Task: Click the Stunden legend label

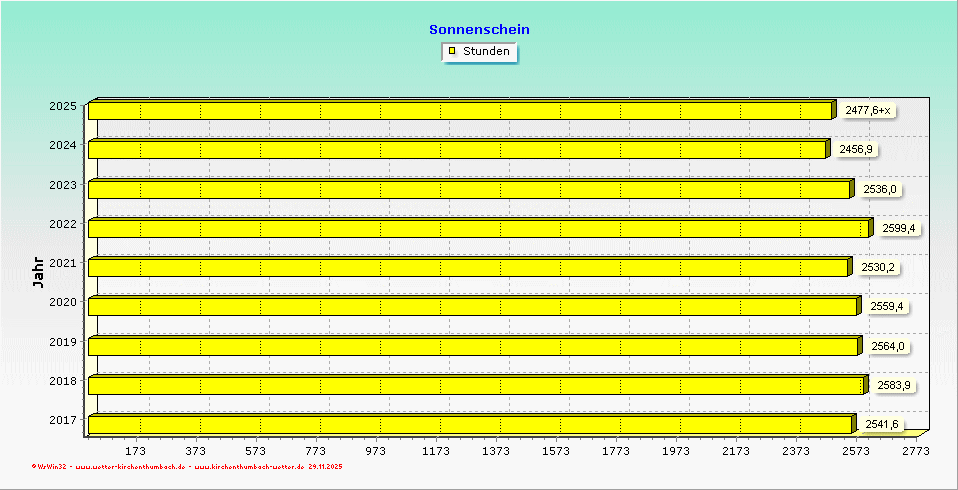Action: [x=486, y=51]
